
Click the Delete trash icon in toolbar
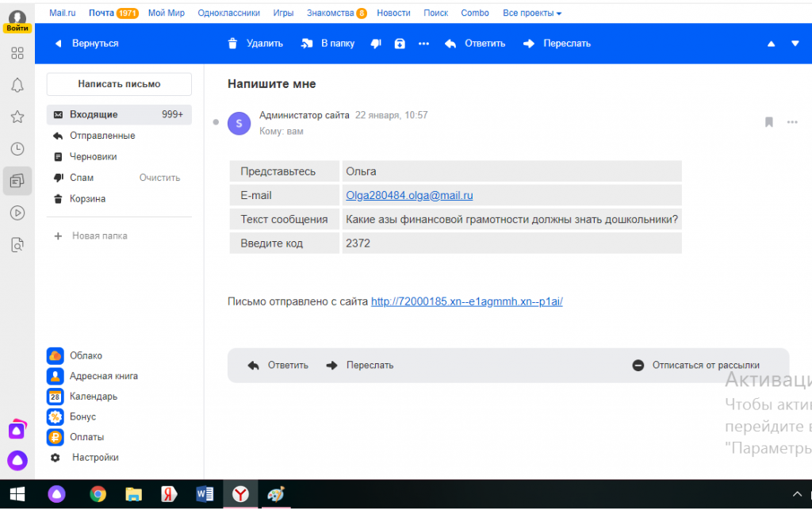(x=232, y=44)
